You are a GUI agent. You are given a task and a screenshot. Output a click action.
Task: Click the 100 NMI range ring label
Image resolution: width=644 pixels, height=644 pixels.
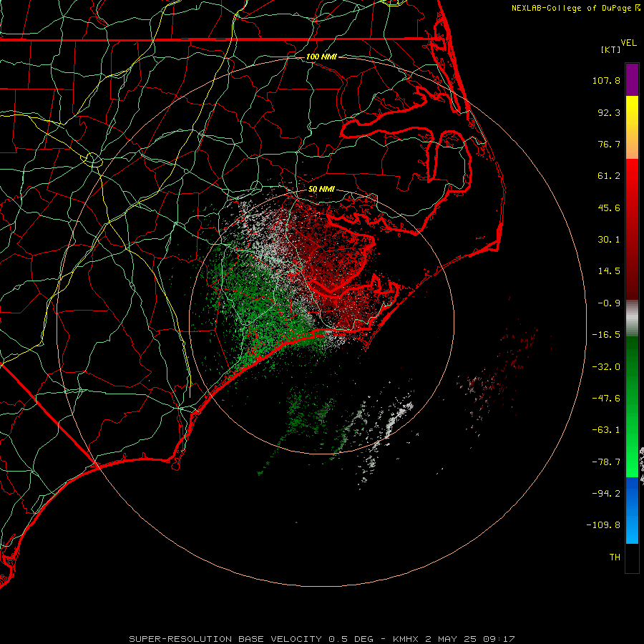(x=321, y=57)
